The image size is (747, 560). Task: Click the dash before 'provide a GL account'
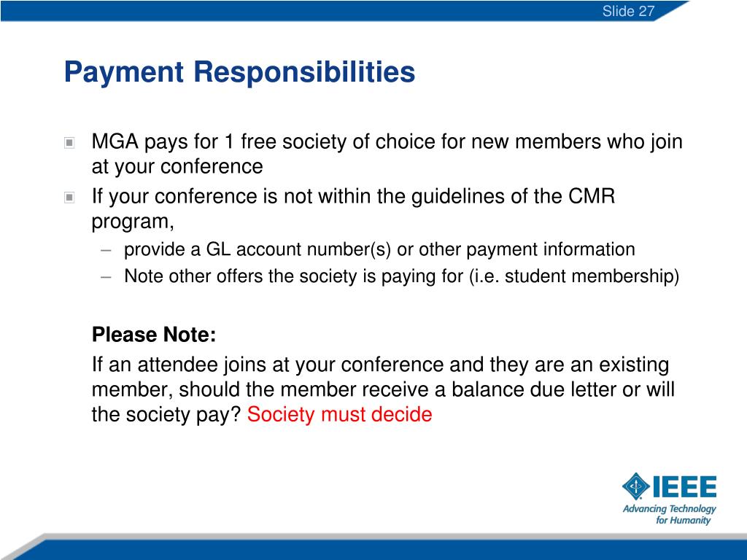106,250
